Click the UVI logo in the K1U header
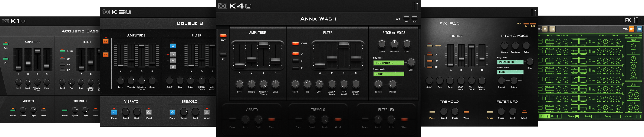The height and width of the screenshot is (137, 644). pyautogui.click(x=6, y=21)
